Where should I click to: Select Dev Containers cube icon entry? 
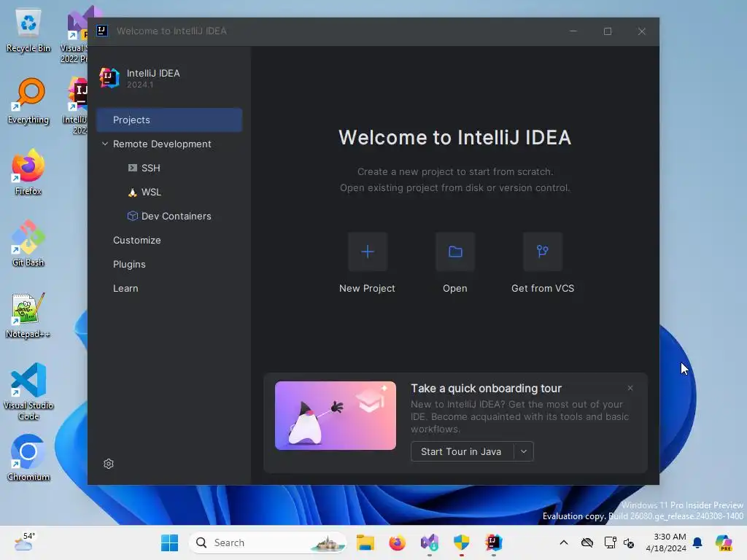tap(133, 216)
